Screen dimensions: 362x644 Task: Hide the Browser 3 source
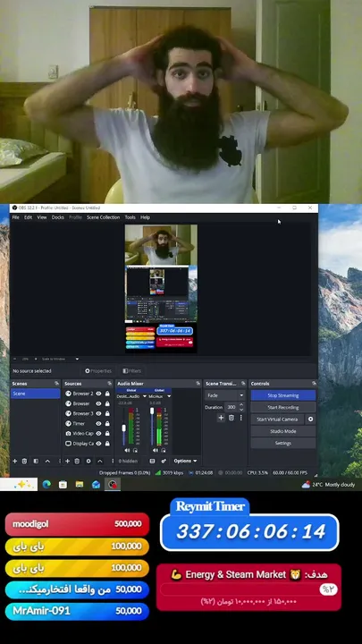tap(98, 413)
